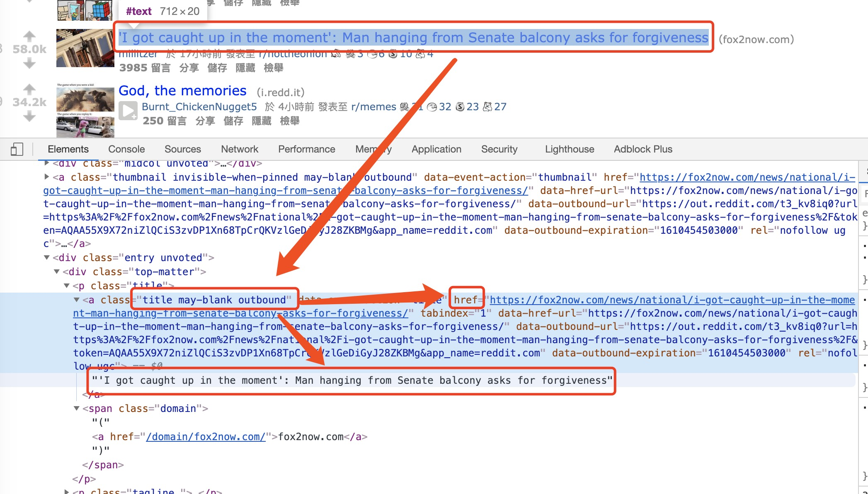The height and width of the screenshot is (494, 868).
Task: Open the /domain/fox2now.com/ link in Elements
Action: 205,436
